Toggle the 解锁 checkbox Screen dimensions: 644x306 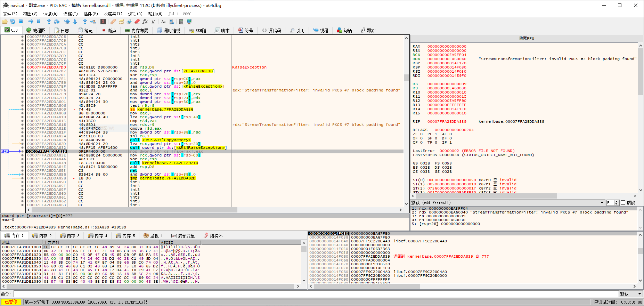click(623, 203)
